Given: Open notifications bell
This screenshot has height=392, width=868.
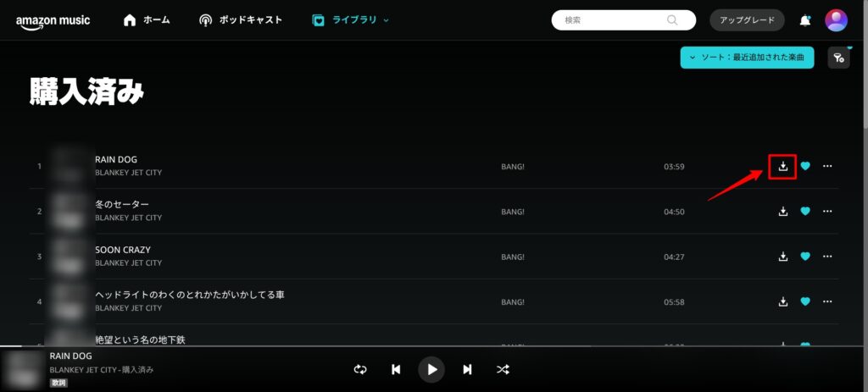Looking at the screenshot, I should pyautogui.click(x=804, y=20).
